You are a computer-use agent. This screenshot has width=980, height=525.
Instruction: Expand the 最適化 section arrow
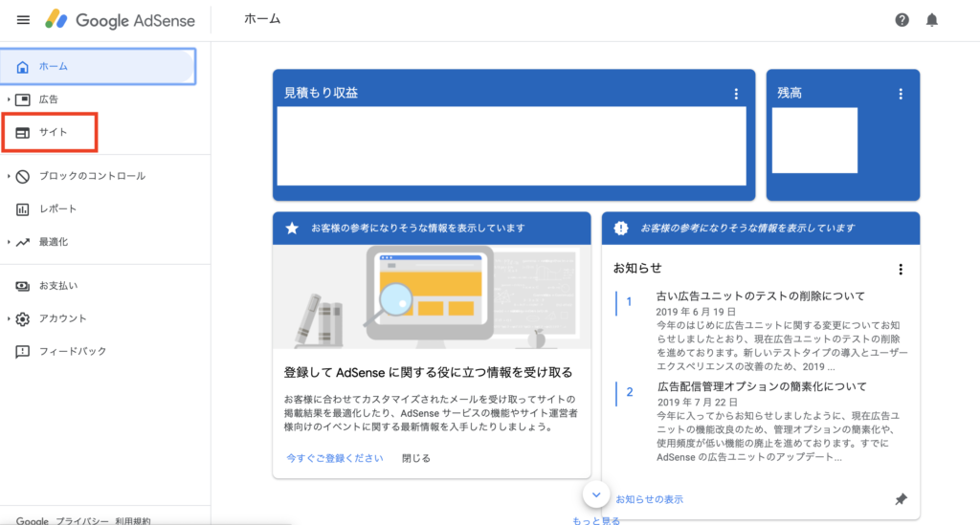click(x=8, y=242)
